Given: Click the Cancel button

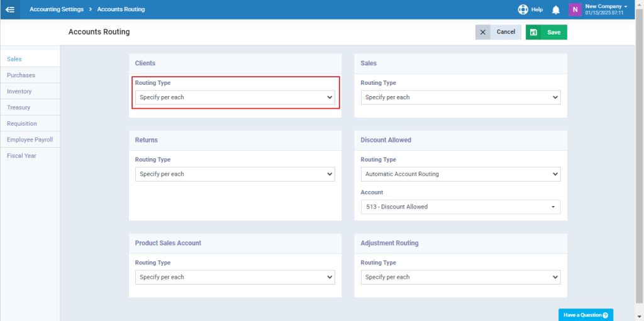Looking at the screenshot, I should coord(498,32).
